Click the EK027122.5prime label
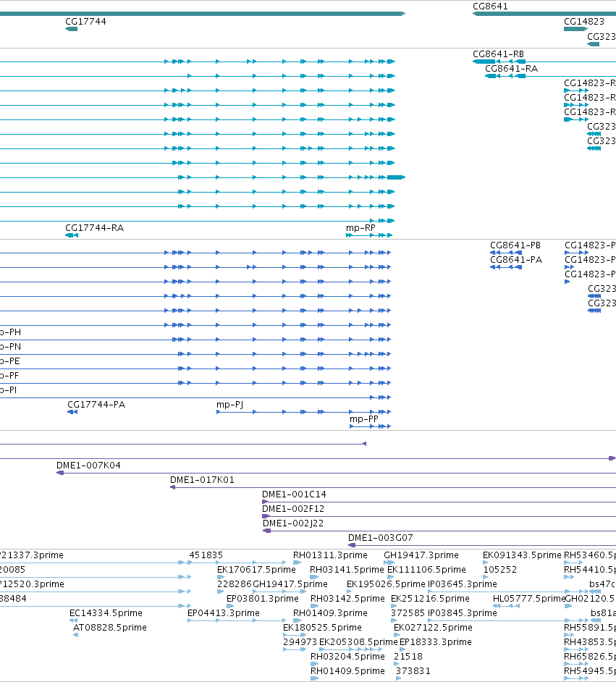This screenshot has width=616, height=682. coord(433,627)
